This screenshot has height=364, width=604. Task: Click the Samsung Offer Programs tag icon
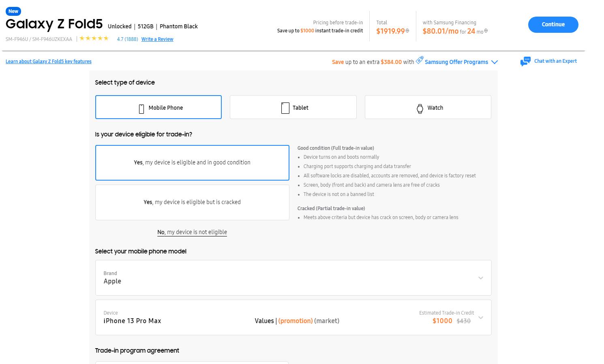coord(420,60)
